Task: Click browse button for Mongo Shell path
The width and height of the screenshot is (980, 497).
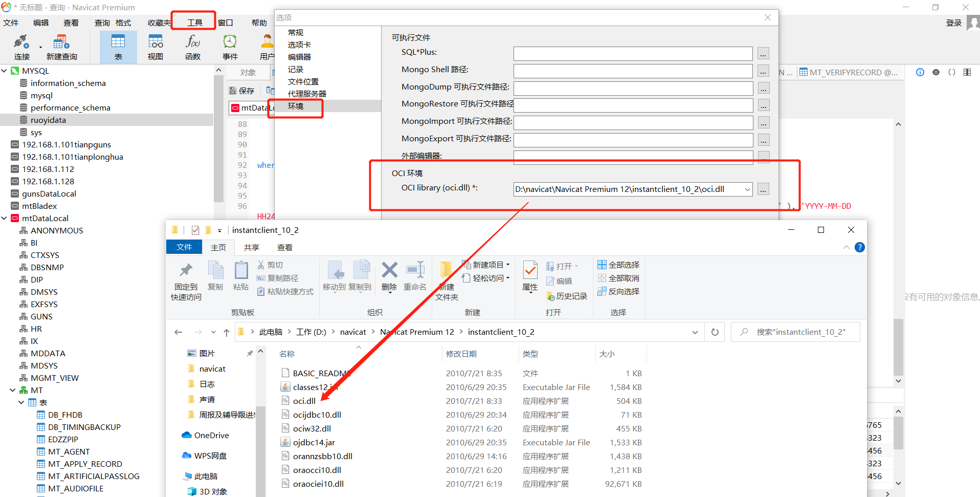Action: pos(763,71)
